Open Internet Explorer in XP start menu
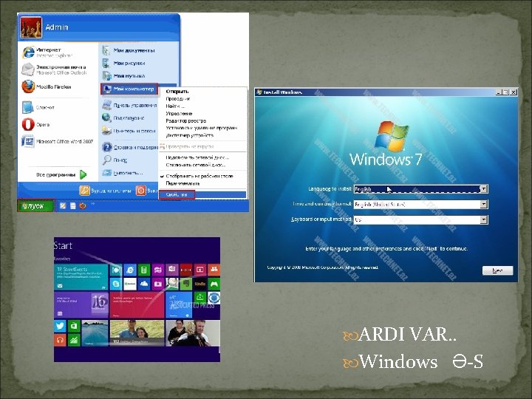The width and height of the screenshot is (532, 399). [x=47, y=52]
